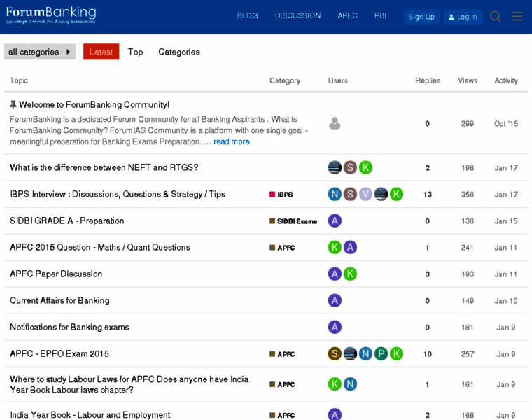Screen dimensions: 532x420
Task: Click the SIDBI Exams category badge
Action: coord(293,221)
